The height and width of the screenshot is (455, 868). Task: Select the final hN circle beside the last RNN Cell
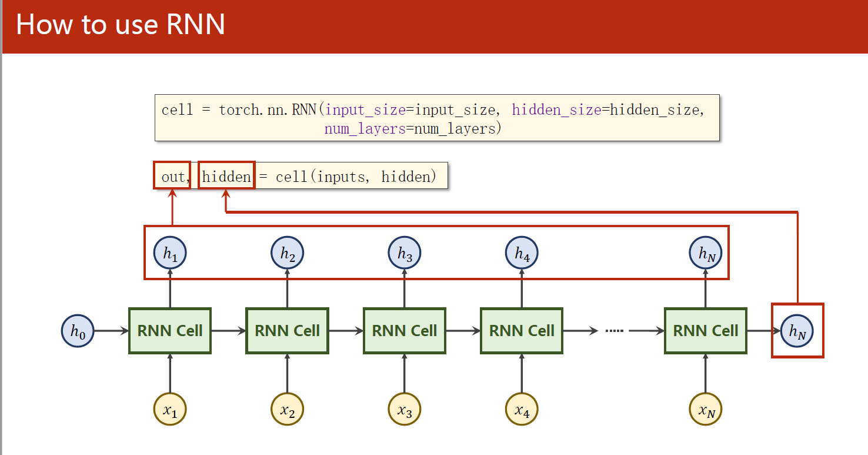[797, 331]
